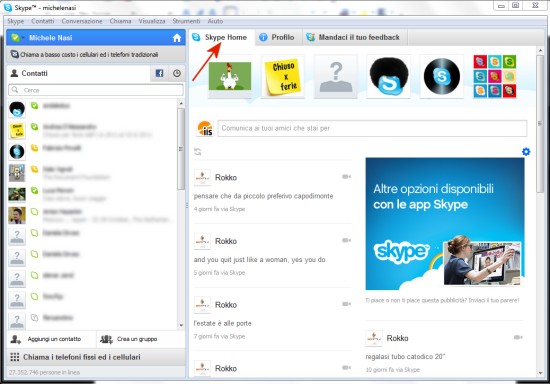Click Crea un gruppo button
Viewport: 550px width, 384px height.
129,339
